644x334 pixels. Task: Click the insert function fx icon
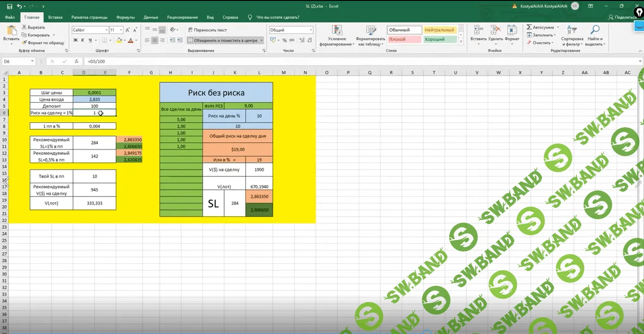(77, 61)
